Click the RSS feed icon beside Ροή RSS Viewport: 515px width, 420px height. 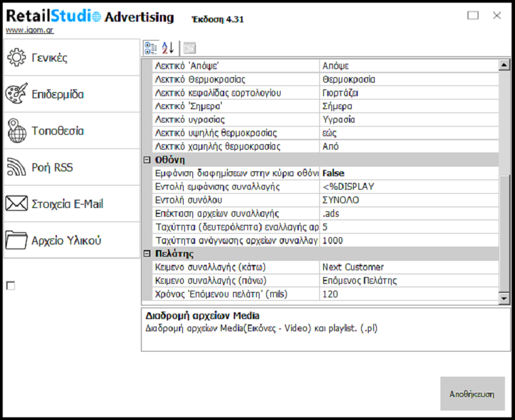point(17,167)
